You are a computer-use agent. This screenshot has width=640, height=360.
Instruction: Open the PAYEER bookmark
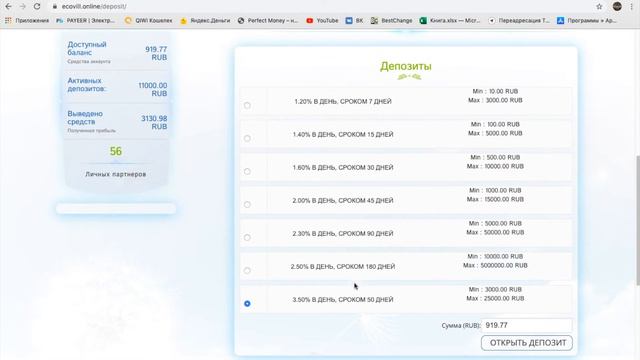point(86,20)
